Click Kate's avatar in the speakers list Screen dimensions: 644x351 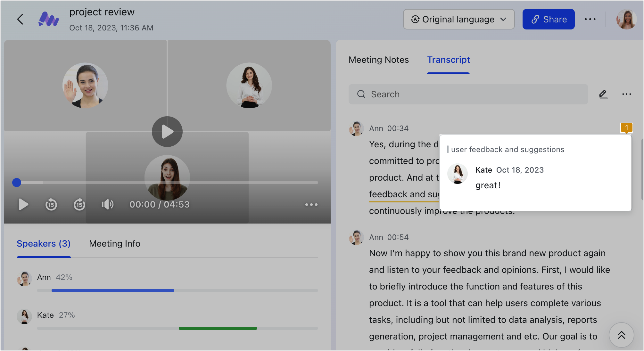(24, 316)
